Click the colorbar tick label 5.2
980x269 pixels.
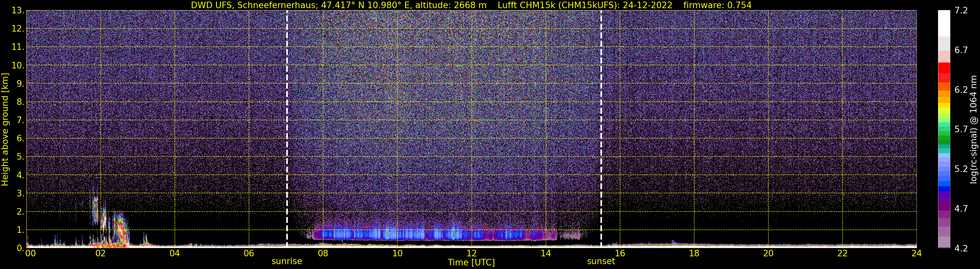pos(961,169)
